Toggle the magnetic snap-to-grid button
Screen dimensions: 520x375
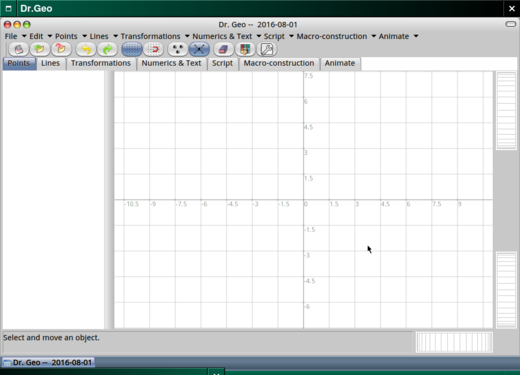click(x=153, y=49)
